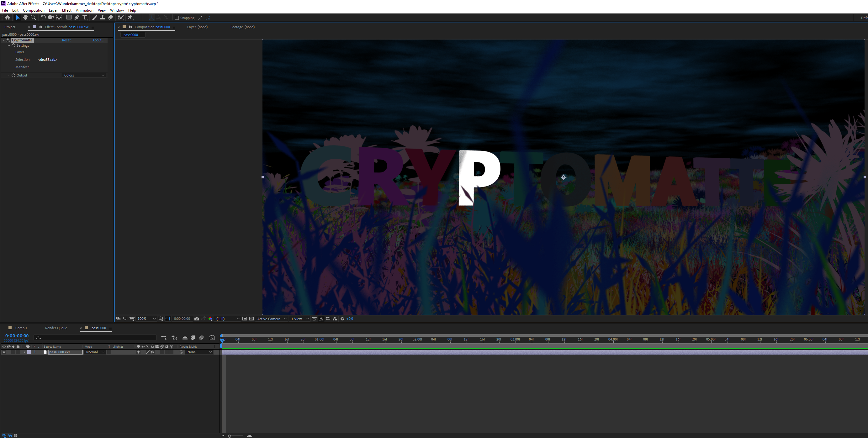Select the Horizontal Type tool

click(x=85, y=18)
